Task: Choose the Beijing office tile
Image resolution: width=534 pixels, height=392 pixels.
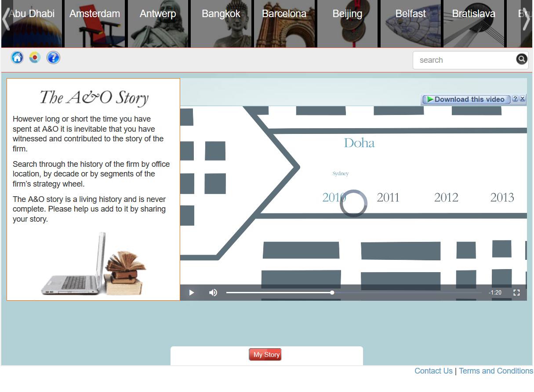Action: [348, 24]
